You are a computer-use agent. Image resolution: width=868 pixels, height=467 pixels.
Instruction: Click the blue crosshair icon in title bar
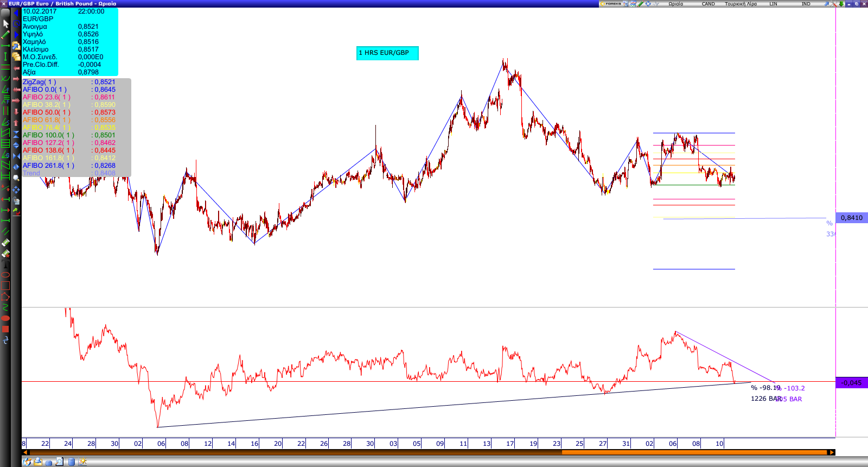648,4
